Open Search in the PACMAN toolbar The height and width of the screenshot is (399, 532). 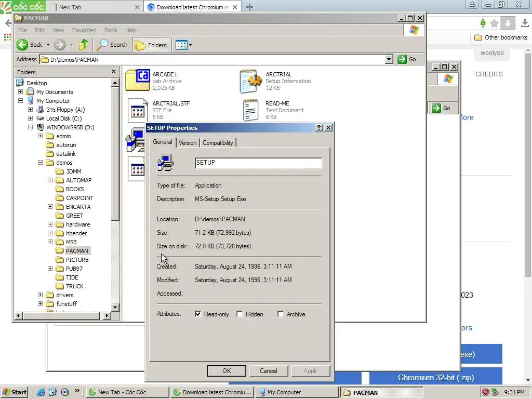(x=112, y=45)
